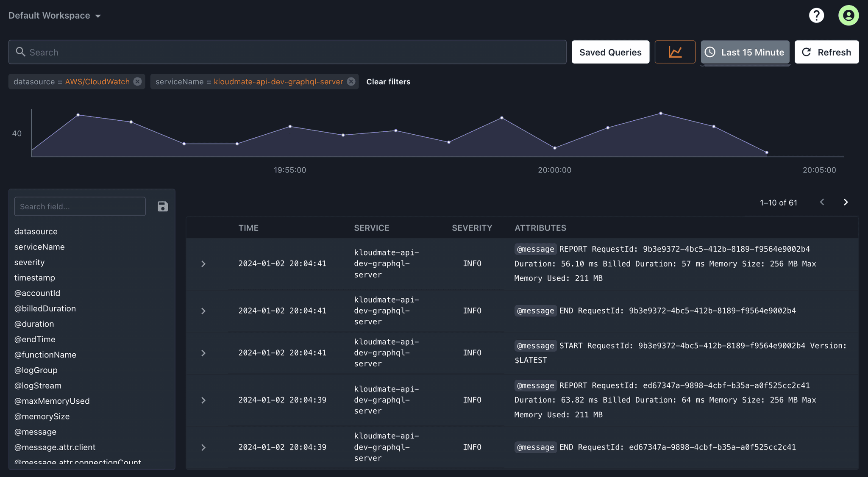Click the previous page arrow

click(x=822, y=202)
